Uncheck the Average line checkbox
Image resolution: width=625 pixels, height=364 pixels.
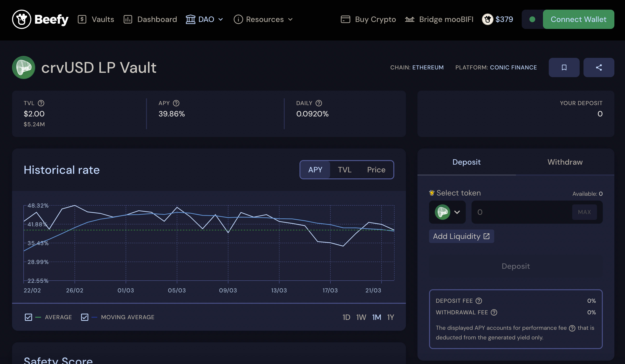pos(28,317)
